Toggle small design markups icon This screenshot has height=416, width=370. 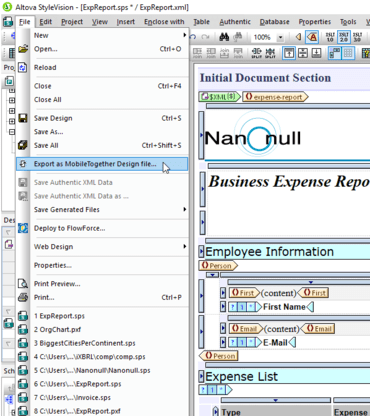pos(298,37)
